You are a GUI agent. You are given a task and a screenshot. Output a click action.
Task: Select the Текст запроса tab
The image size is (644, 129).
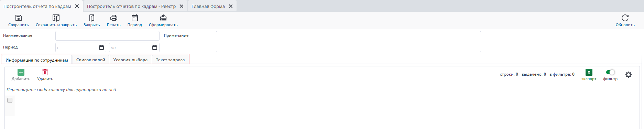coord(170,60)
